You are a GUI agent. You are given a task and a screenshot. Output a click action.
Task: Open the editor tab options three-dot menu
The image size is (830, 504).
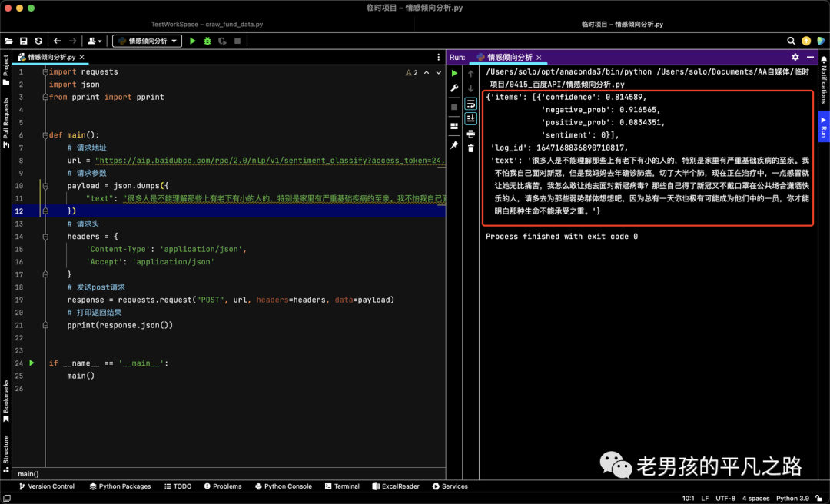click(x=438, y=57)
